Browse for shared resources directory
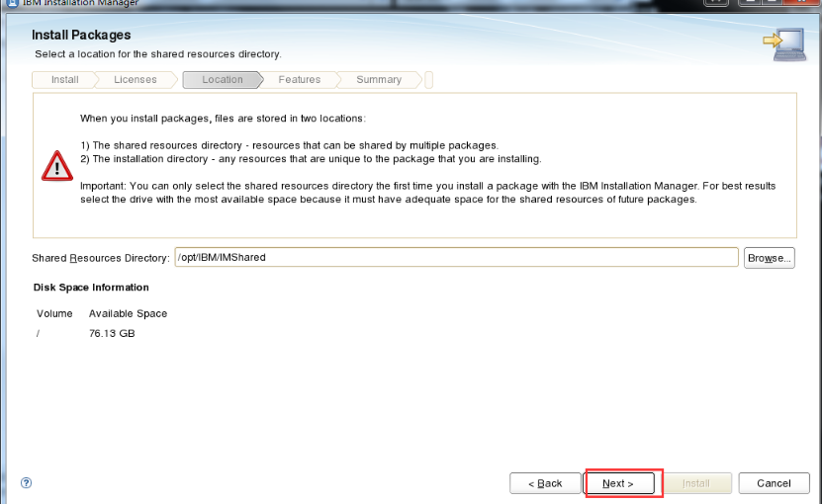 769,258
